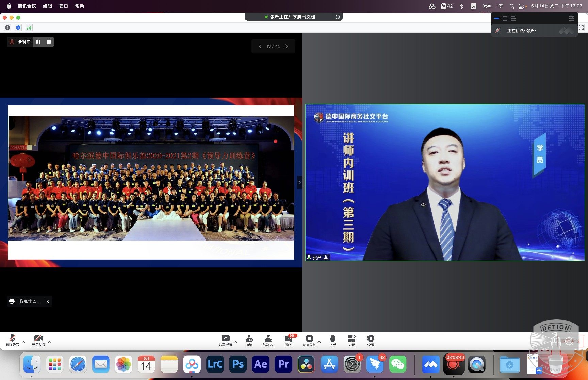Stop the recording in 录制中 bar
The height and width of the screenshot is (380, 588).
[x=49, y=42]
